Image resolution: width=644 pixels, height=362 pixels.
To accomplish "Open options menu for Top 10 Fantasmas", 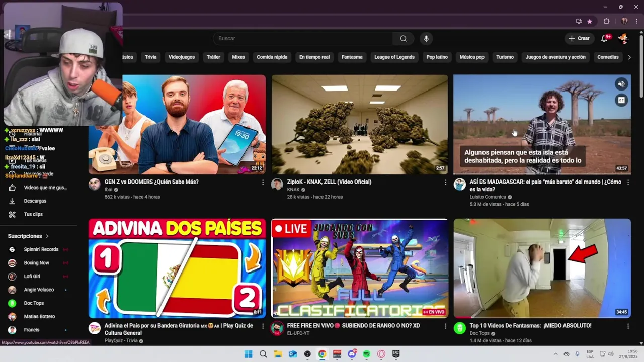I will (628, 326).
